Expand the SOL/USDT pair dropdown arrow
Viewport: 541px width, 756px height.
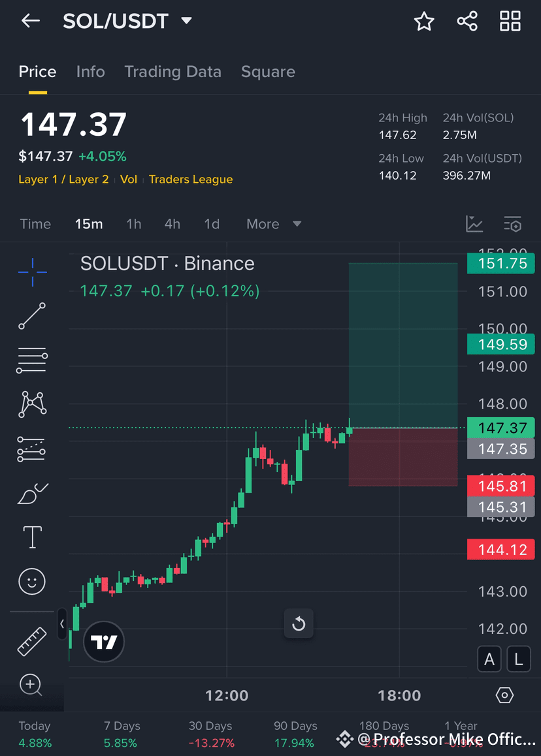[x=186, y=21]
